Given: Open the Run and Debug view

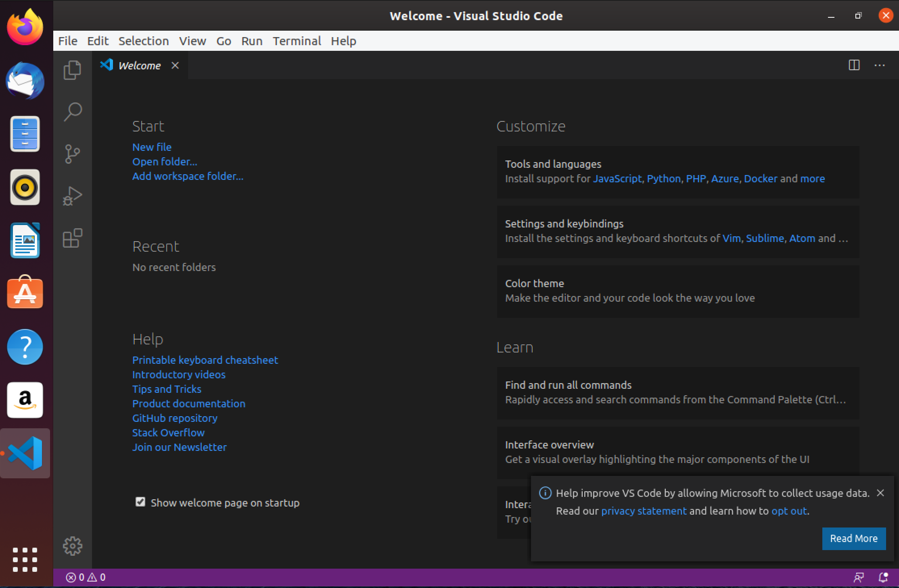Looking at the screenshot, I should (73, 196).
